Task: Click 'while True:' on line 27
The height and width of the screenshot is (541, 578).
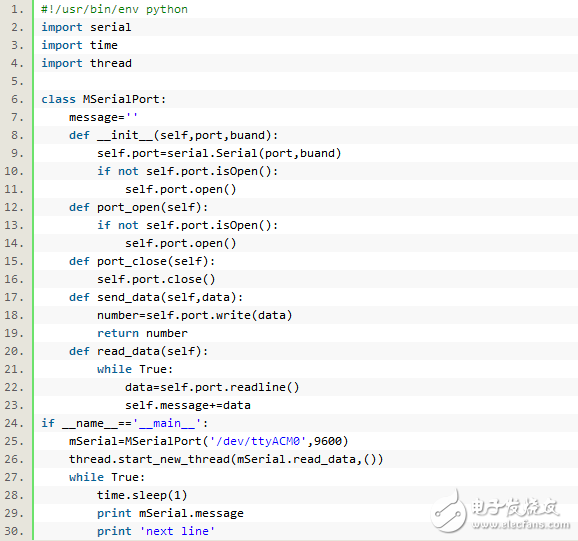Action: [x=107, y=478]
